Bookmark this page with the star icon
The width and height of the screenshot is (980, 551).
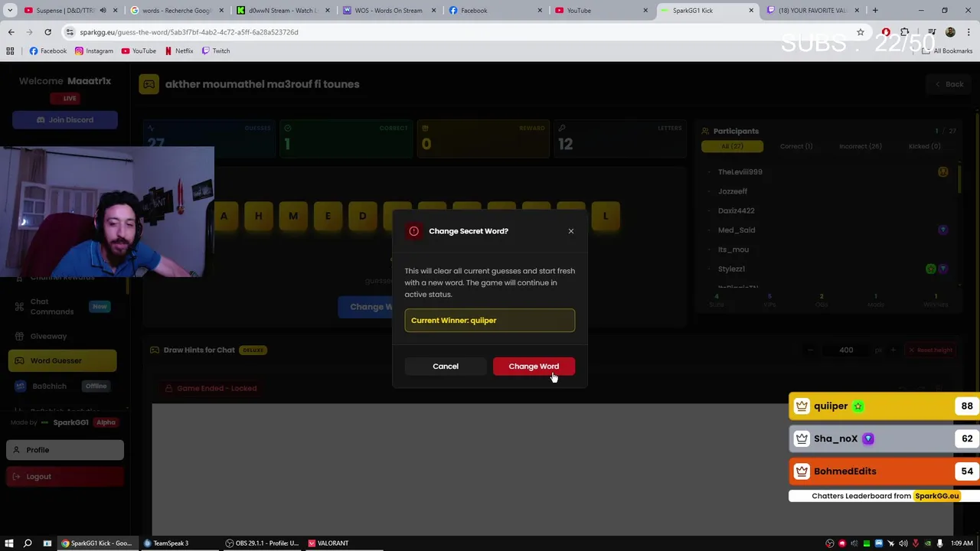[x=861, y=32]
